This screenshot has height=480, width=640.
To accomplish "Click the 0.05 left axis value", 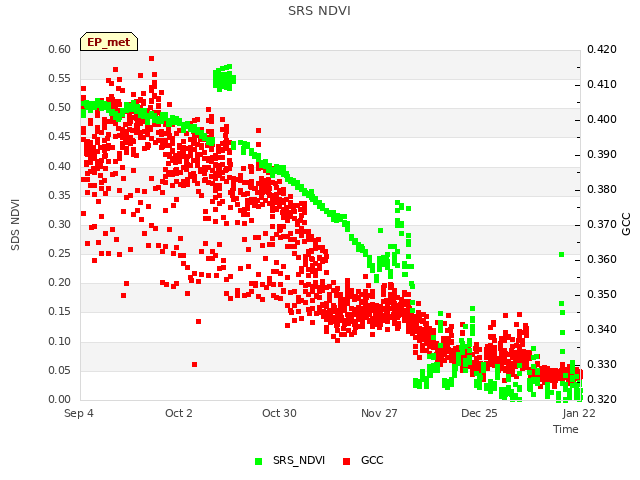I will [x=60, y=370].
